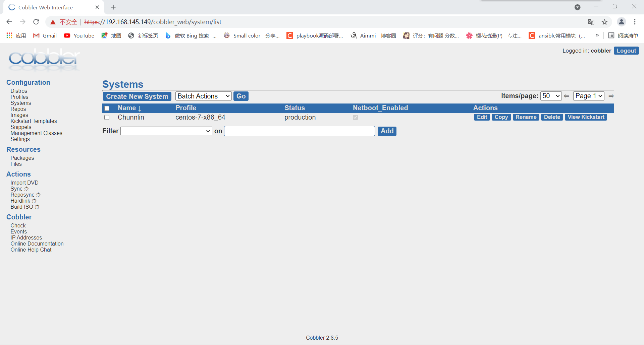Image resolution: width=644 pixels, height=345 pixels.
Task: Close the Cobbler Web Interface tab
Action: [x=97, y=7]
